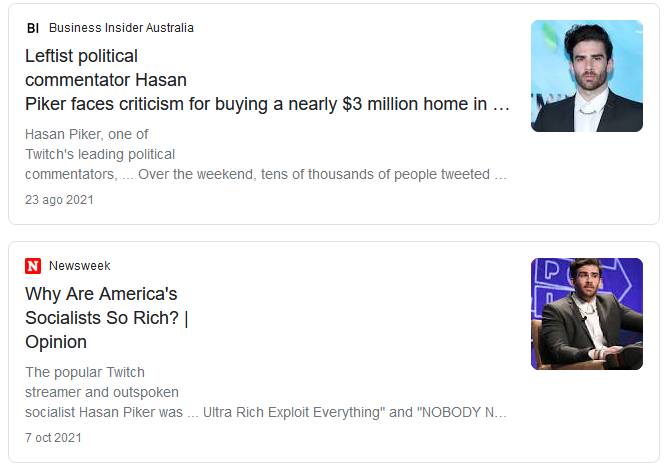Open the Newsweek source name label
Image resolution: width=664 pixels, height=473 pixels.
coord(79,266)
